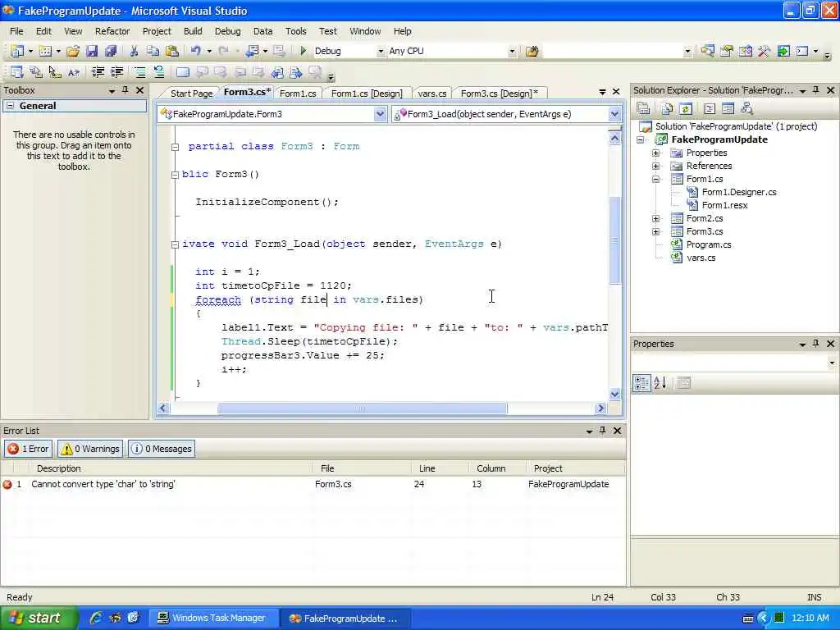Open the Debug configuration dropdown
This screenshot has width=840, height=630.
381,52
